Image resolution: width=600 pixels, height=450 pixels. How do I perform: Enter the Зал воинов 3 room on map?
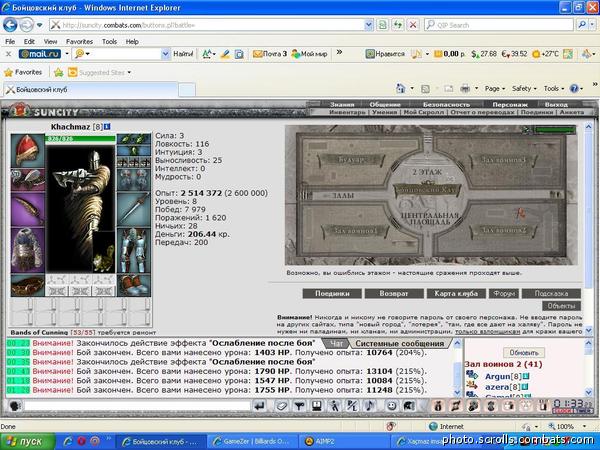coord(503,160)
